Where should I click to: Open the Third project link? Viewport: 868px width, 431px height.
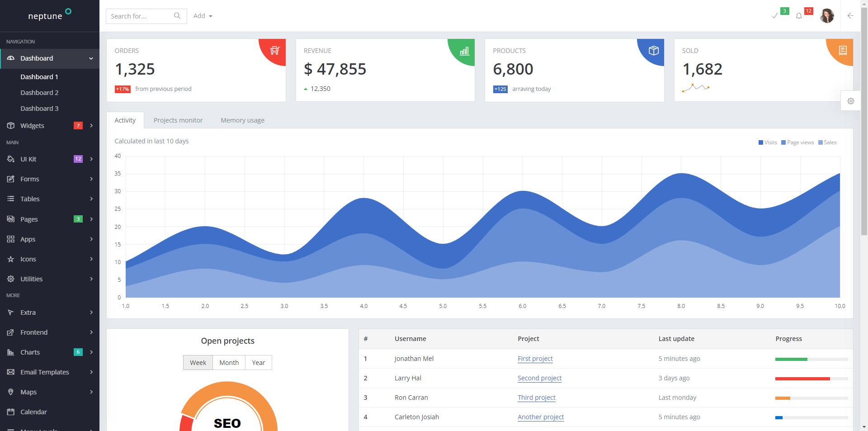[537, 398]
